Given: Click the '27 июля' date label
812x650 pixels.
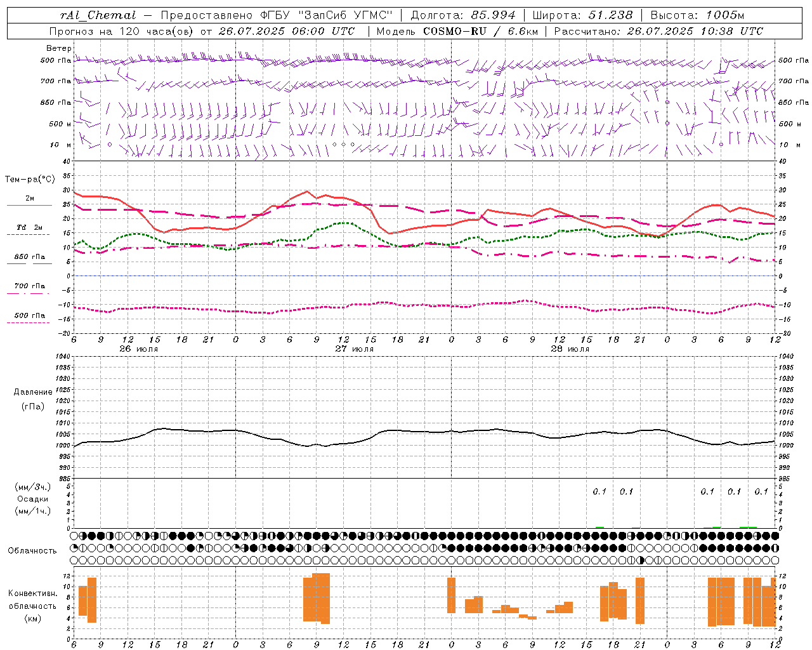Looking at the screenshot, I should (x=355, y=349).
